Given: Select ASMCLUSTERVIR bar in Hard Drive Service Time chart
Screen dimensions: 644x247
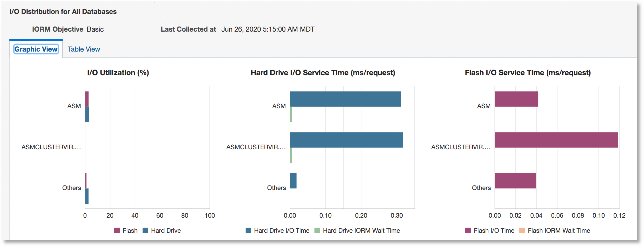Looking at the screenshot, I should 347,140.
